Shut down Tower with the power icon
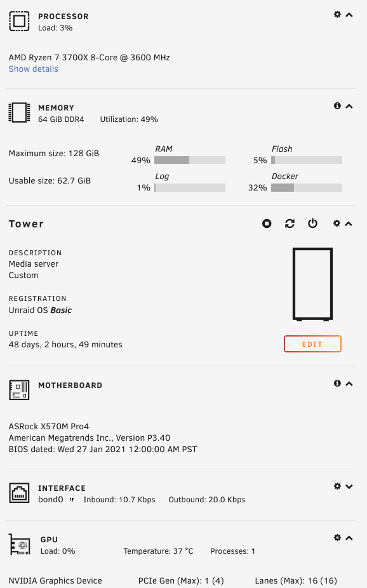 (x=312, y=224)
